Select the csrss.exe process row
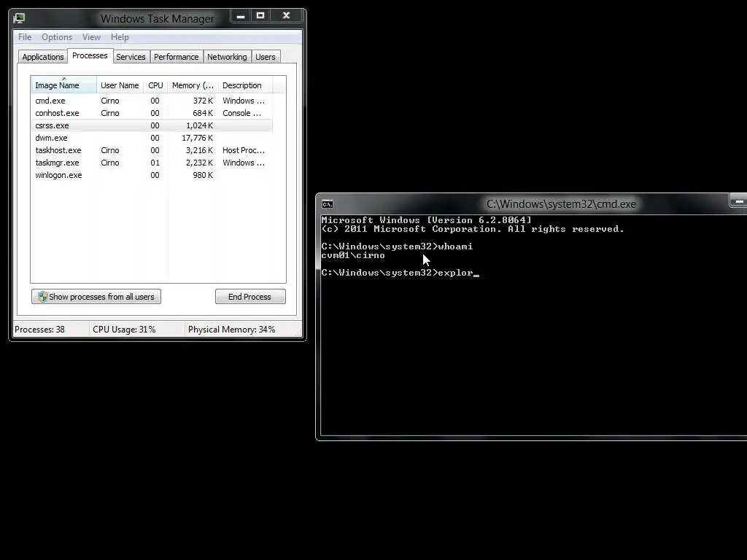 (152, 125)
